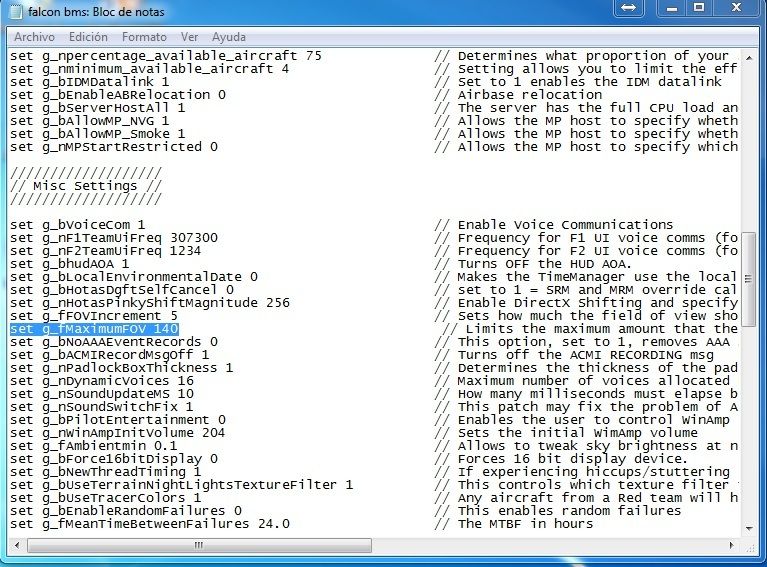Viewport: 767px width, 567px height.
Task: Click the comment Sets the initial WimAmp volume
Action: pos(565,433)
